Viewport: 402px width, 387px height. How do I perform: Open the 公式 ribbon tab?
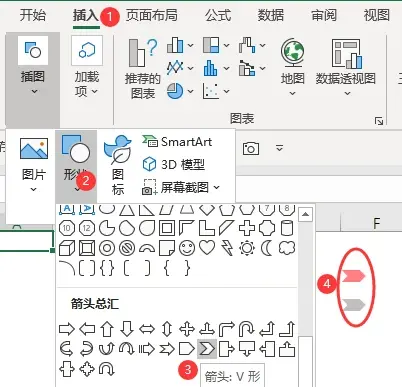pyautogui.click(x=218, y=15)
